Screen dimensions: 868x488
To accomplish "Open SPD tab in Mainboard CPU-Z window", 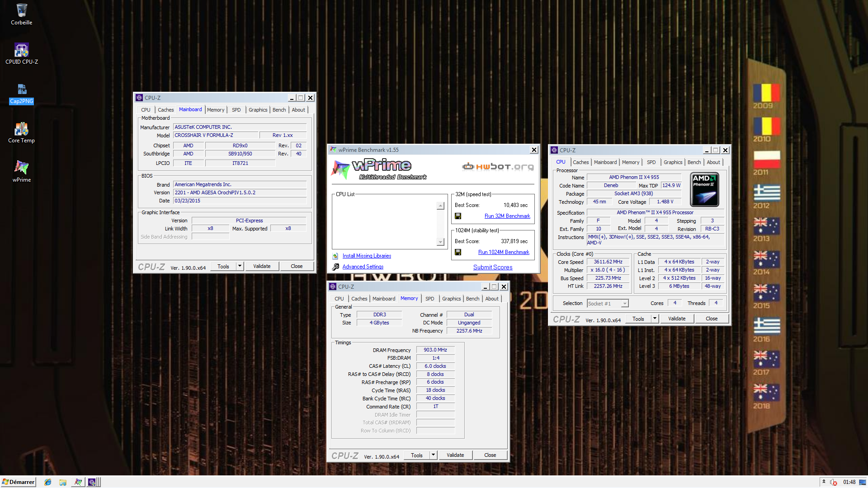I will [x=236, y=110].
